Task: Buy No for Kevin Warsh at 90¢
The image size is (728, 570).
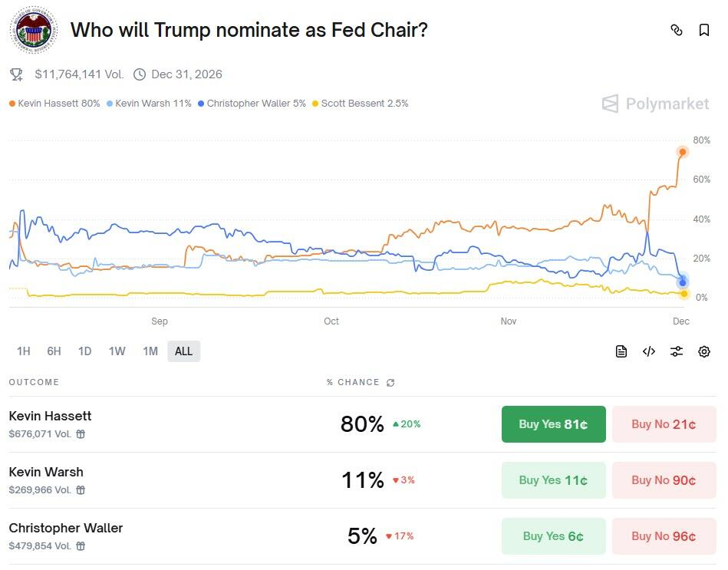Action: click(664, 480)
